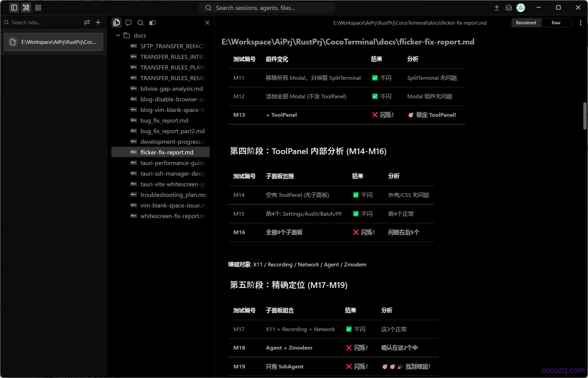Click the docs folder icon
Viewport: 588px width, 378px height.
(x=127, y=35)
